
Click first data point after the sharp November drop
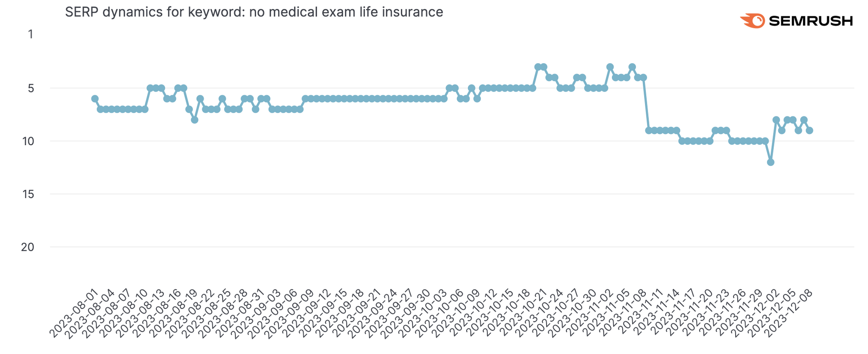(648, 131)
